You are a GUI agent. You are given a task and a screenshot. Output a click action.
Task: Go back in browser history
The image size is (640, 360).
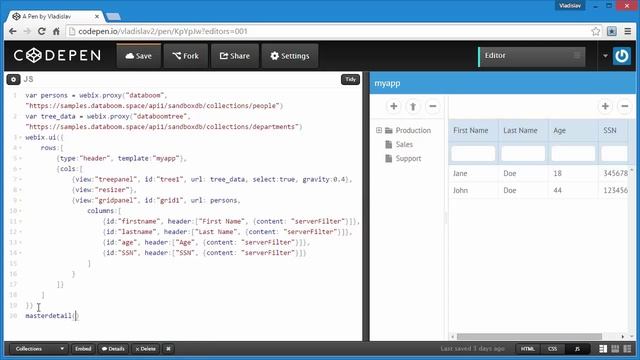(13, 31)
